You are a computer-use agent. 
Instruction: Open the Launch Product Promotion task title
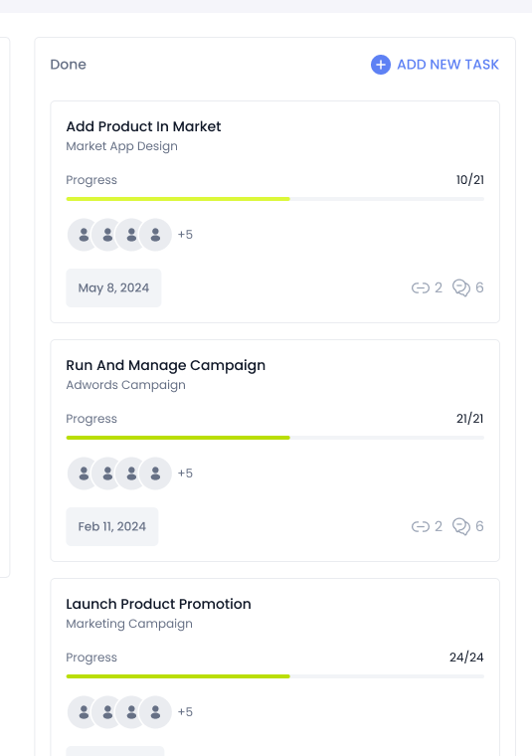158,604
